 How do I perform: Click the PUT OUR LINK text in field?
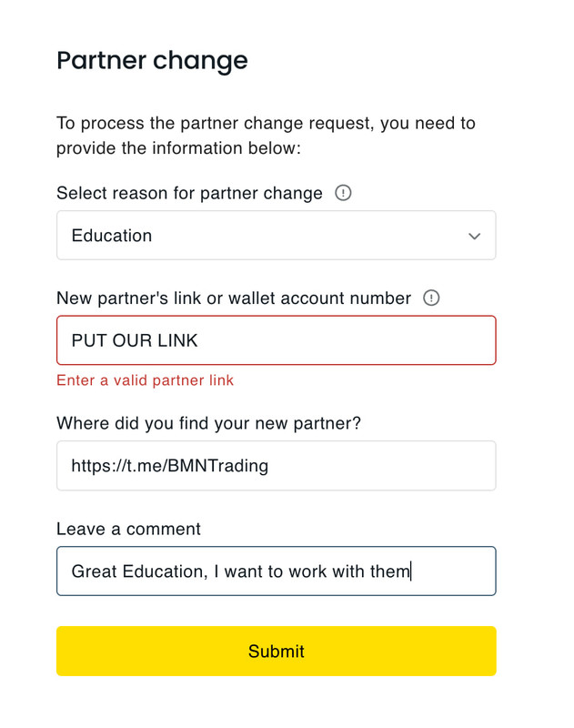[135, 341]
